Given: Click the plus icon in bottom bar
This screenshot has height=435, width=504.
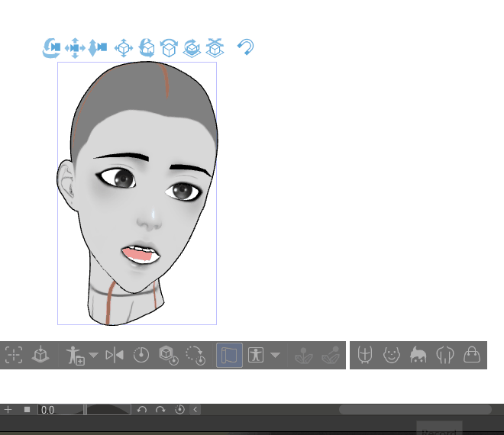Looking at the screenshot, I should click(8, 410).
